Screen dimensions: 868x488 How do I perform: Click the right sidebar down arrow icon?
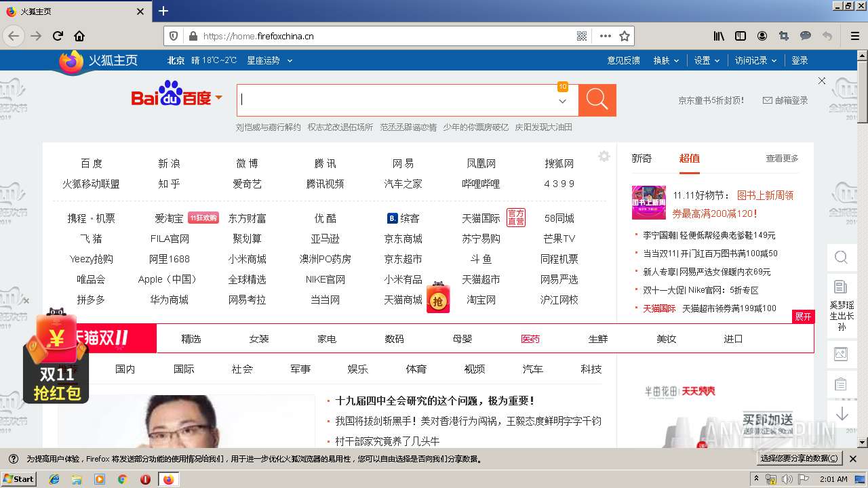(x=842, y=413)
